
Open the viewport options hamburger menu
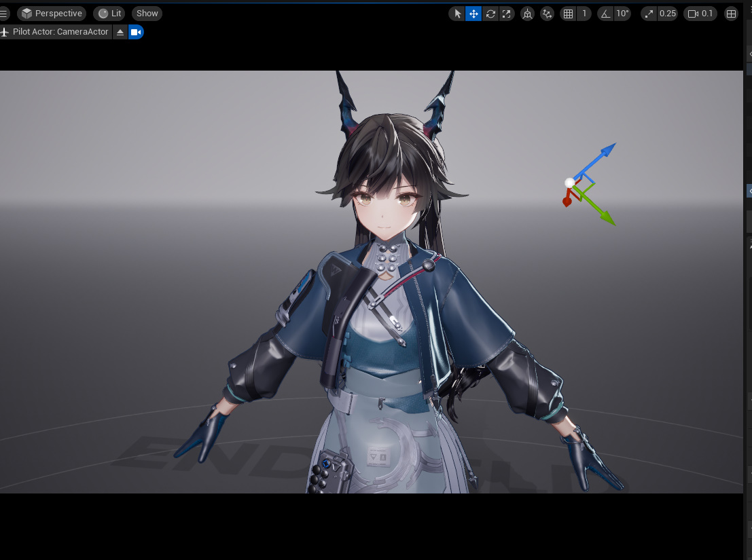pyautogui.click(x=3, y=14)
